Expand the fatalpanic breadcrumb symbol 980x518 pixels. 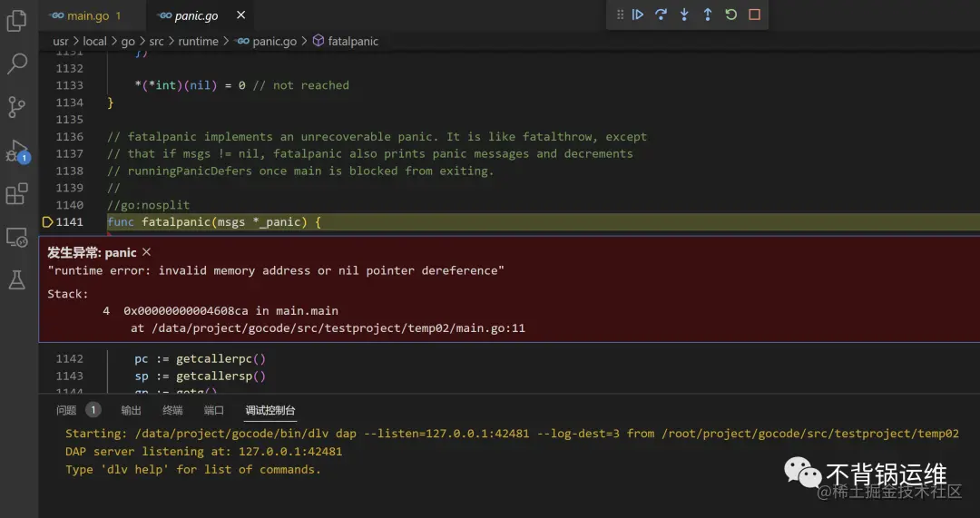coord(353,41)
